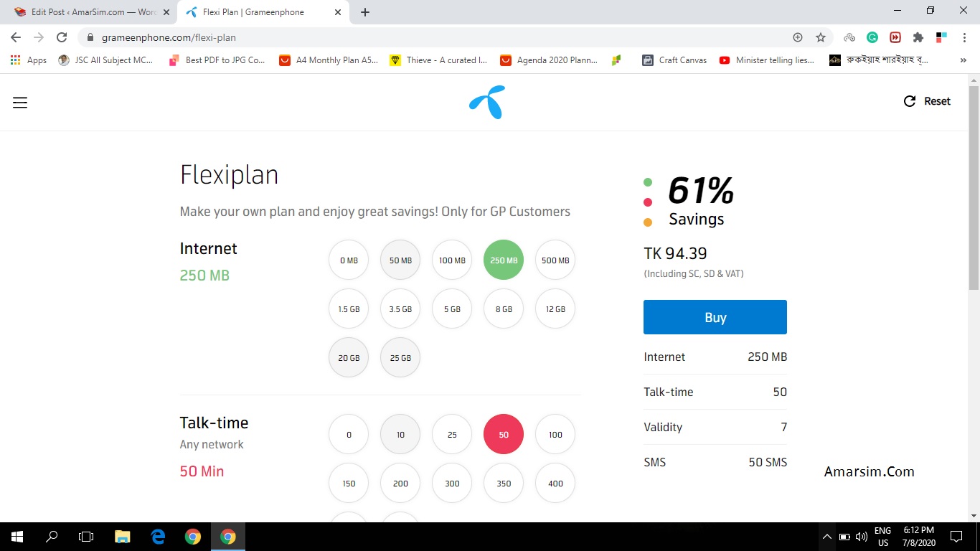
Task: Open the hamburger menu on the Grameenphone page
Action: pos(20,103)
